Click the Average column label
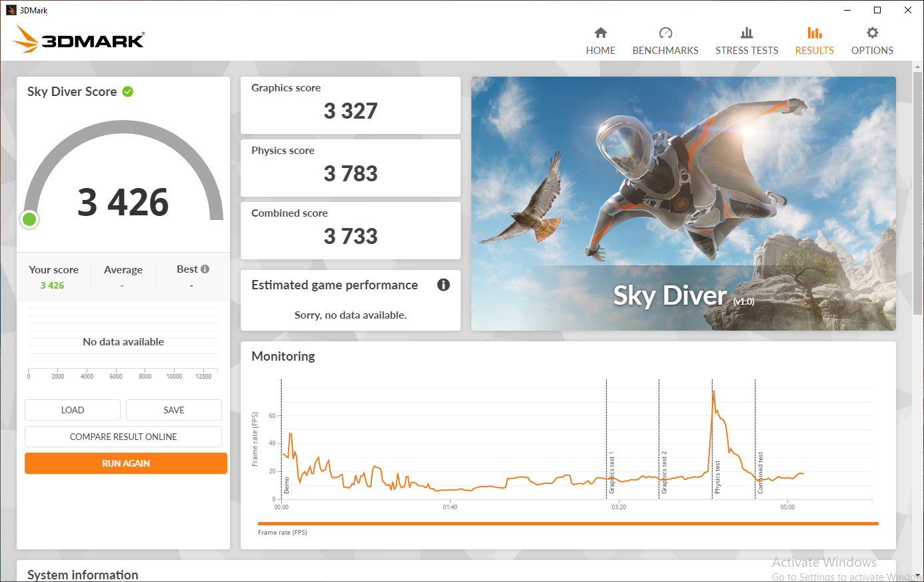Image resolution: width=924 pixels, height=582 pixels. point(123,269)
